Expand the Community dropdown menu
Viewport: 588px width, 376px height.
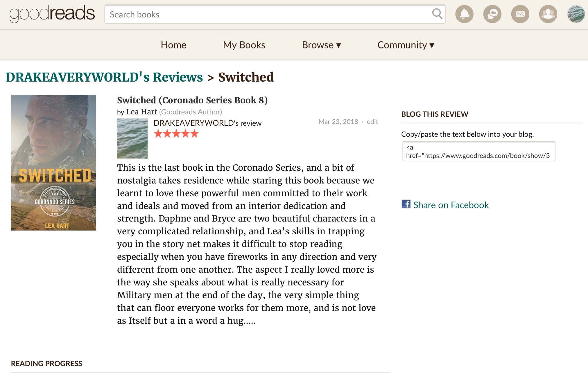(406, 45)
